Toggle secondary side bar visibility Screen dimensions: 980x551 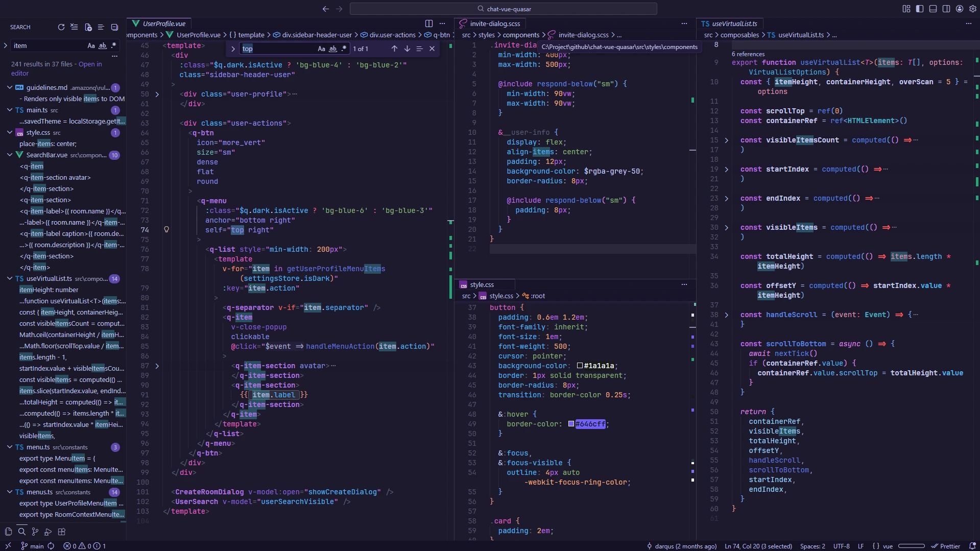coord(946,9)
